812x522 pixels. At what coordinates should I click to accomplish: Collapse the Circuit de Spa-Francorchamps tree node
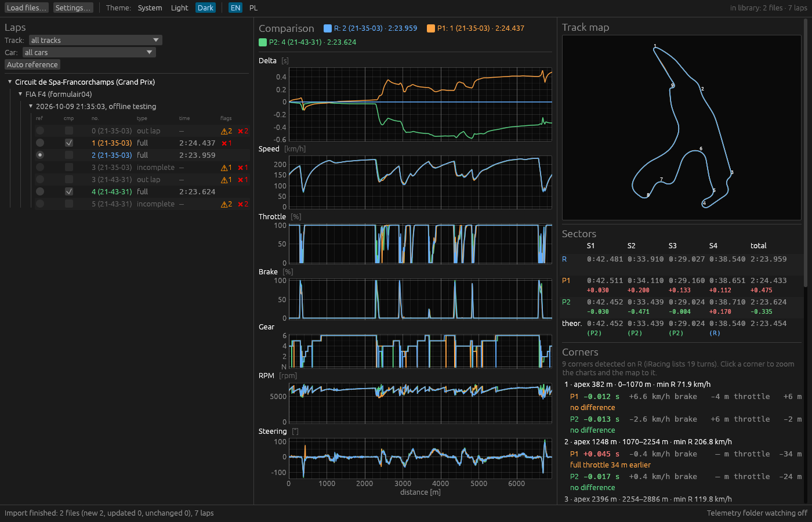point(10,82)
